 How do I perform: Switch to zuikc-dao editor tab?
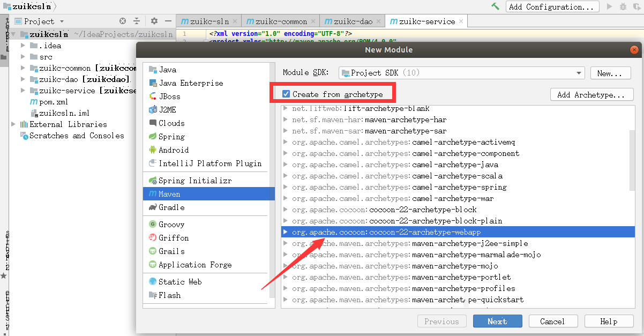353,21
